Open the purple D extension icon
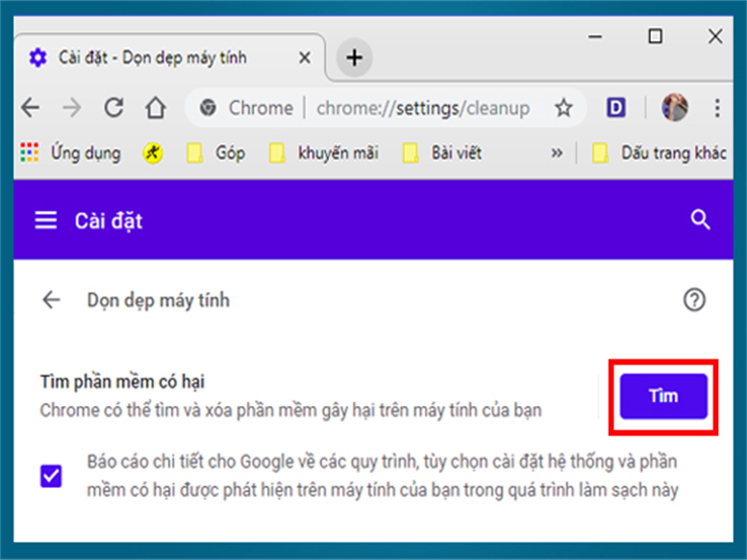 615,107
